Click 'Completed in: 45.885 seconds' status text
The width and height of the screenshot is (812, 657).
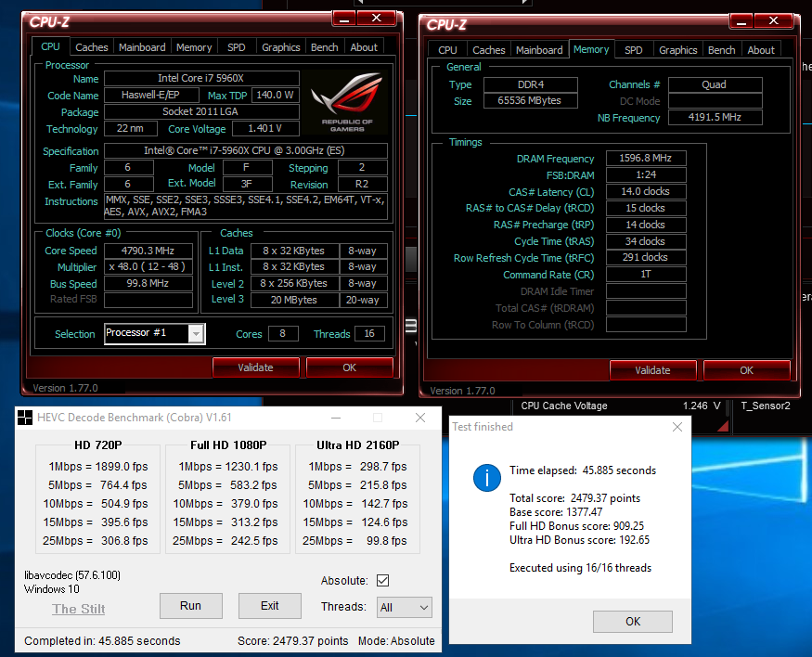pos(102,641)
